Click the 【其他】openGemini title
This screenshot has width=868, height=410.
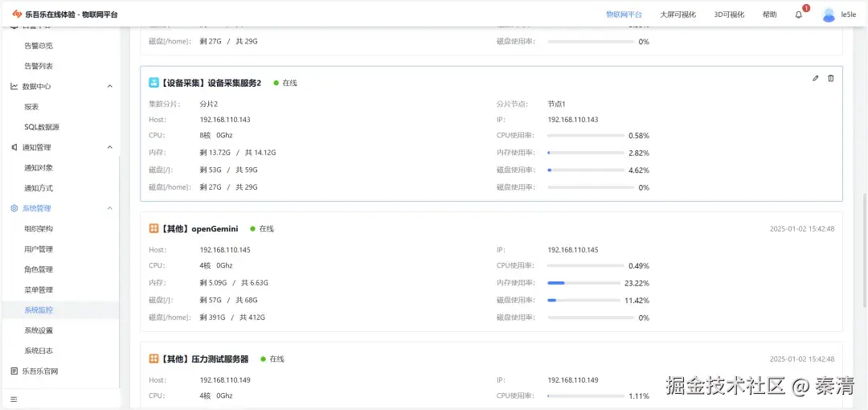tap(199, 228)
